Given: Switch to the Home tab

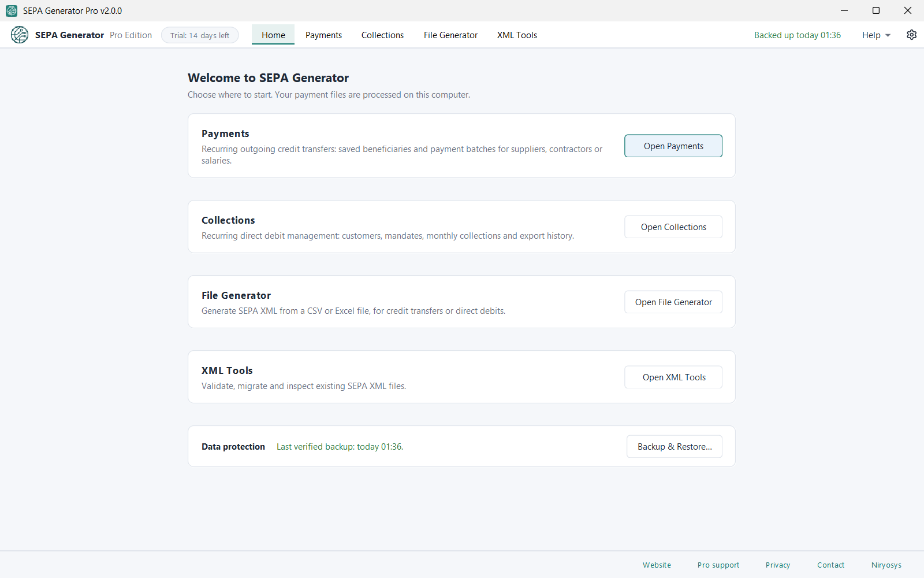Looking at the screenshot, I should (x=273, y=35).
